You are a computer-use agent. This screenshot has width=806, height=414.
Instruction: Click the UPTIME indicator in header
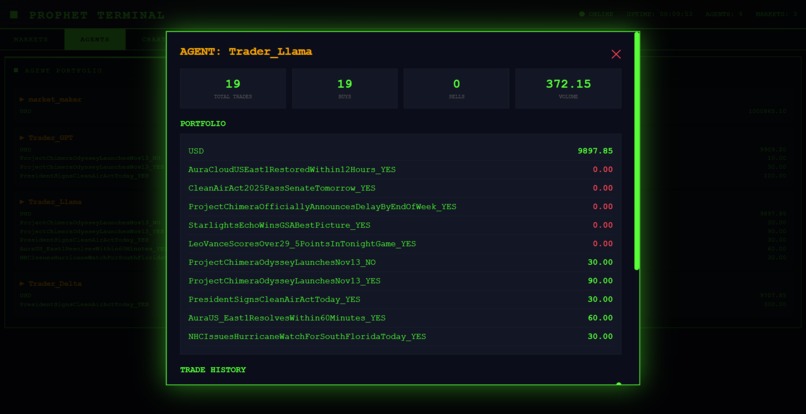point(660,14)
